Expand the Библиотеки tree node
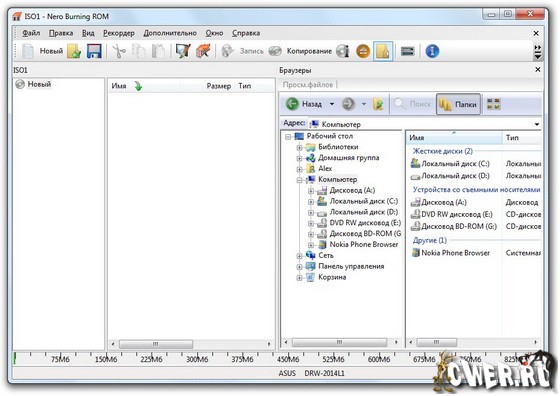560x396 pixels. [x=299, y=147]
